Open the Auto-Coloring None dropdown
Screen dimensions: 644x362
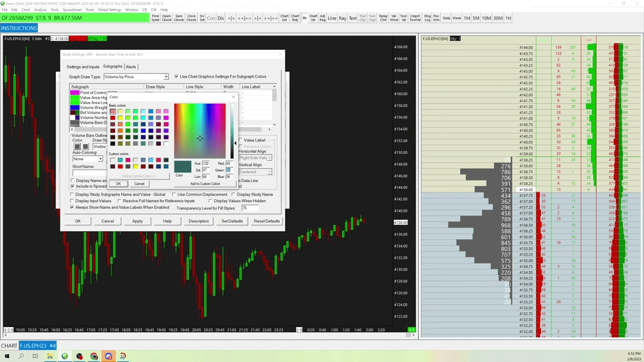point(88,159)
